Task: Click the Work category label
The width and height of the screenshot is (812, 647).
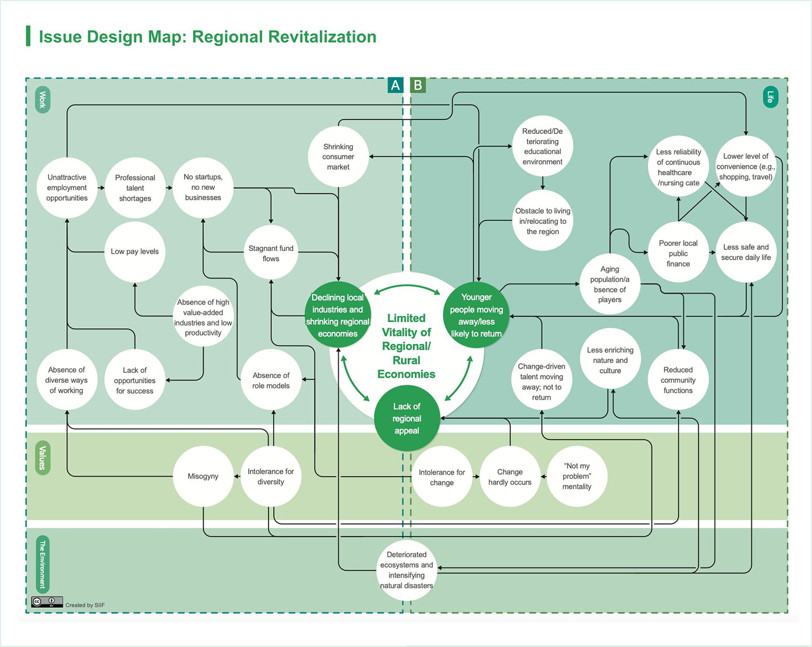Action: (x=42, y=100)
